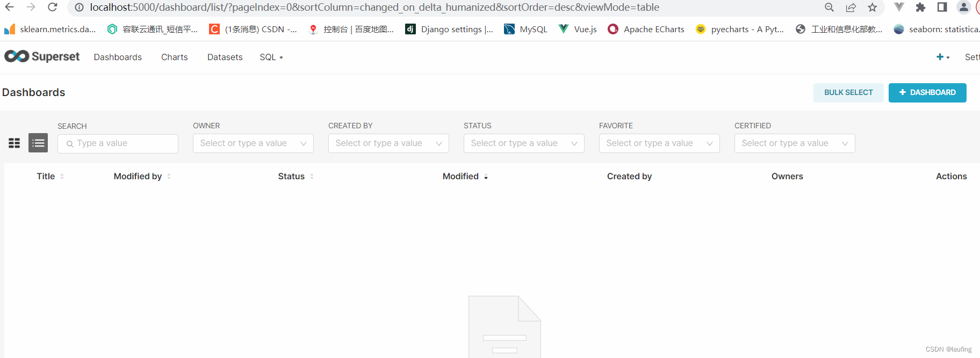Open the seaborn statistical bookmark
Image resolution: width=980 pixels, height=358 pixels.
pyautogui.click(x=936, y=29)
